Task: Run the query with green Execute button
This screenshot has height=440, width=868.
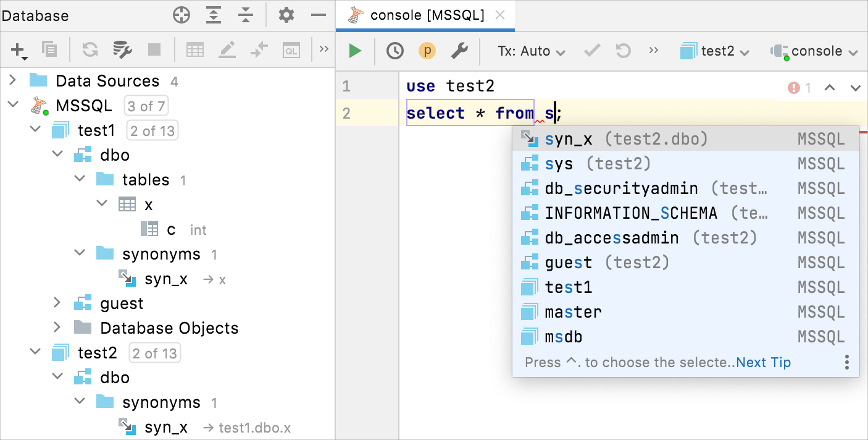Action: [355, 51]
